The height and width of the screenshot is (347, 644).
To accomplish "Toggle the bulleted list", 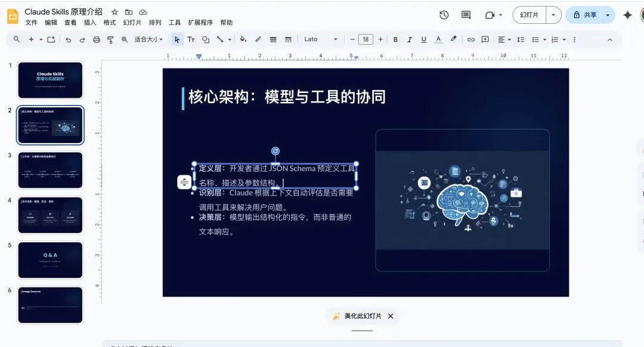I will pyautogui.click(x=535, y=39).
